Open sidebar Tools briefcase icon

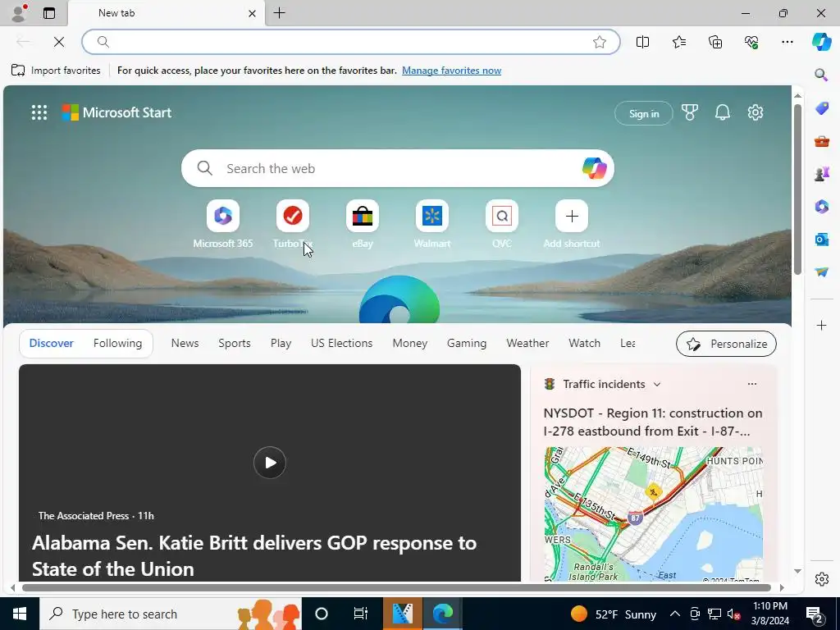822,141
